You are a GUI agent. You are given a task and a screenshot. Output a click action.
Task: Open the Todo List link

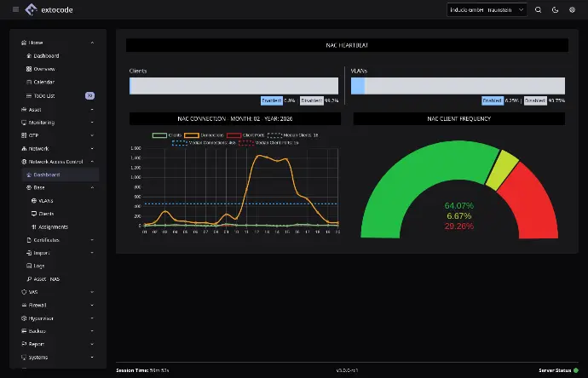pyautogui.click(x=44, y=95)
